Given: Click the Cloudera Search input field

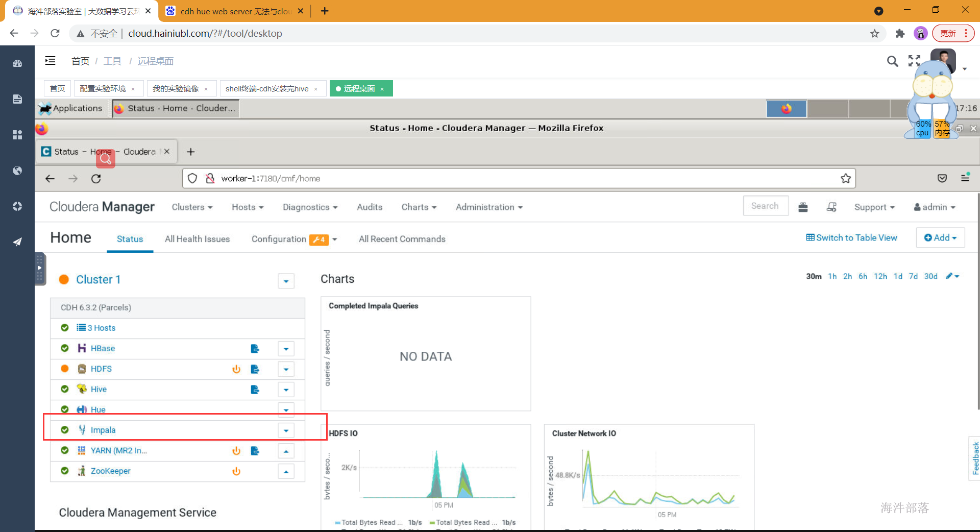Looking at the screenshot, I should [x=766, y=206].
